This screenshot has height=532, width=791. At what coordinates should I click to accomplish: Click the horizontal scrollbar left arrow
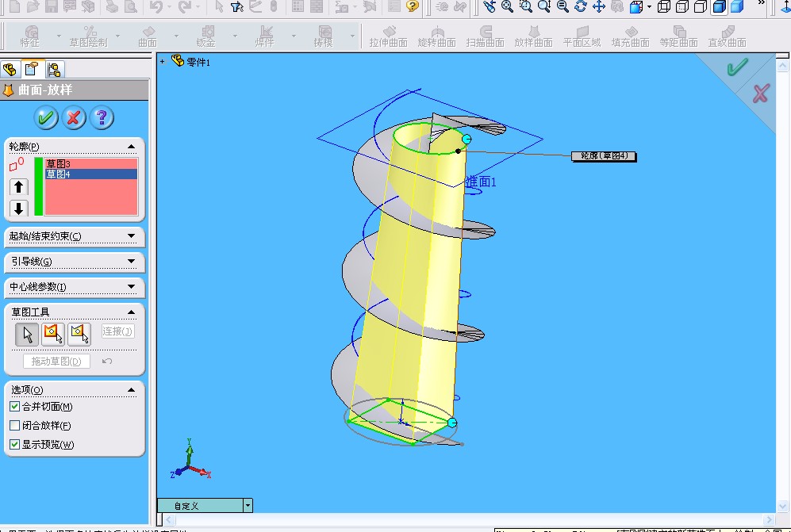tap(170, 519)
